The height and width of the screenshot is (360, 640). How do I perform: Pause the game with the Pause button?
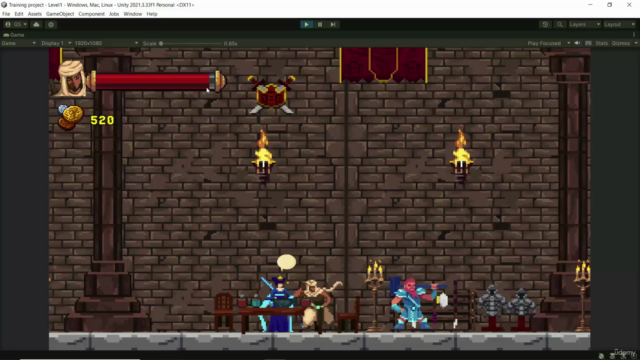[320, 24]
